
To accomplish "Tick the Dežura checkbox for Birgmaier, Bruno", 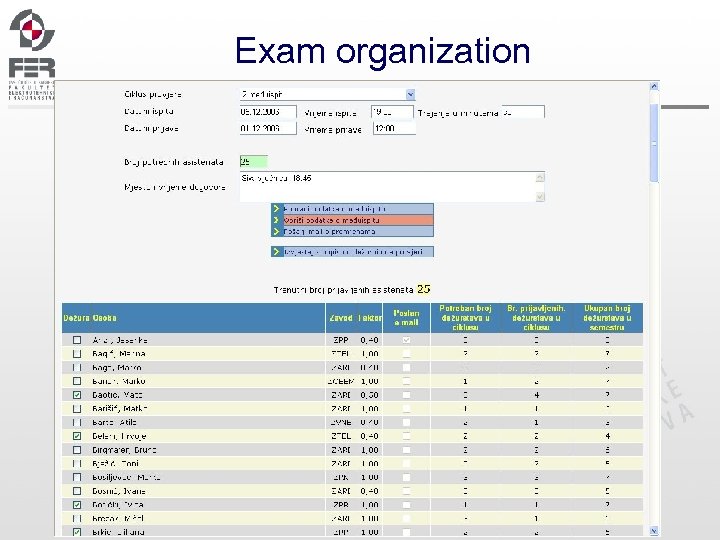I will pyautogui.click(x=77, y=450).
